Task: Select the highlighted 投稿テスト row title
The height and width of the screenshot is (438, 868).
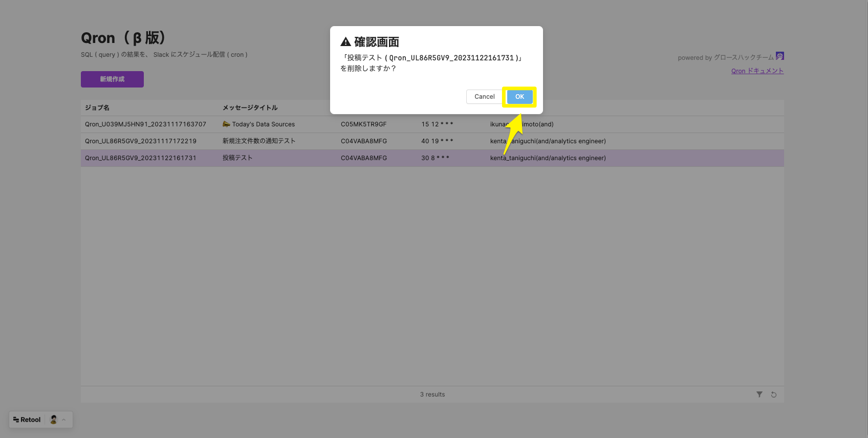Action: 237,158
